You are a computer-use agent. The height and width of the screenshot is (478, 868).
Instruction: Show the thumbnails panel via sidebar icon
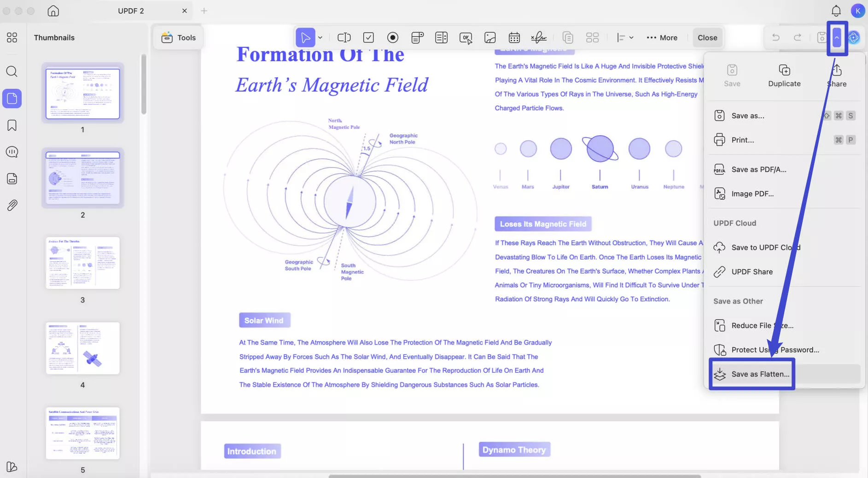point(12,98)
